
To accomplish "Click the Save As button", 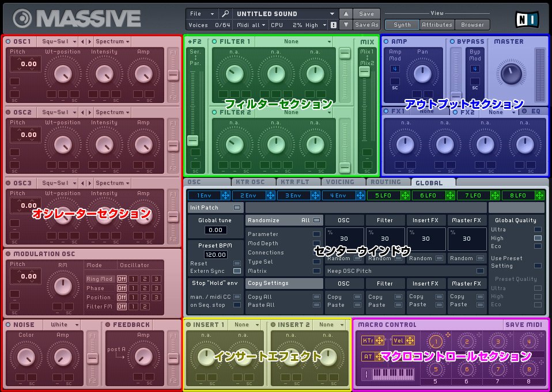I will pyautogui.click(x=366, y=25).
